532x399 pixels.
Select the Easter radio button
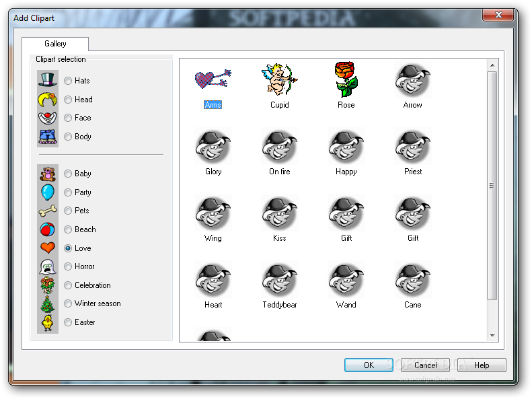pos(68,322)
